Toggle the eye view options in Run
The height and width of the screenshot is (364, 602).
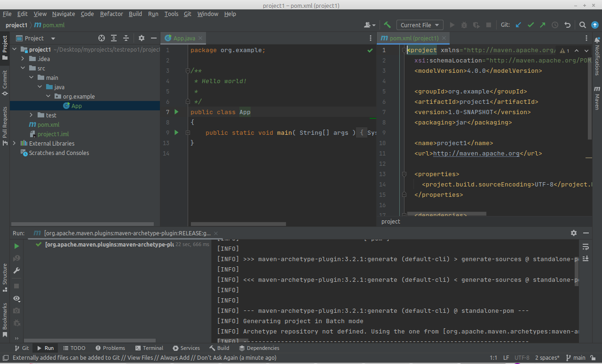click(16, 298)
